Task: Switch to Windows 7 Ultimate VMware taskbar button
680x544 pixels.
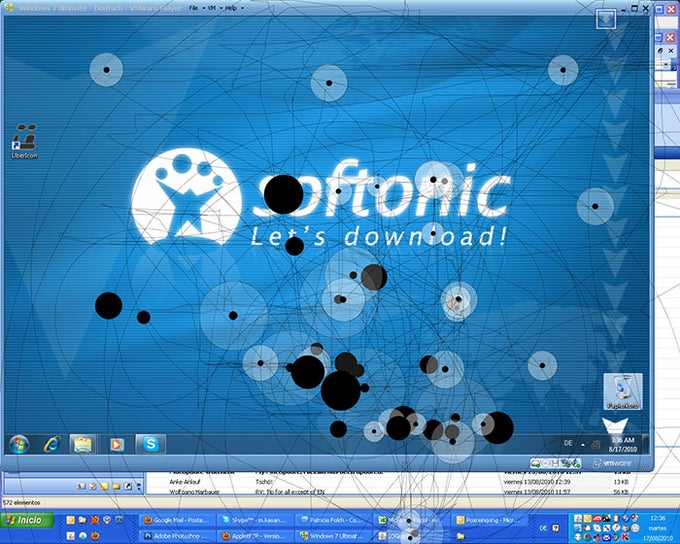Action: (333, 536)
